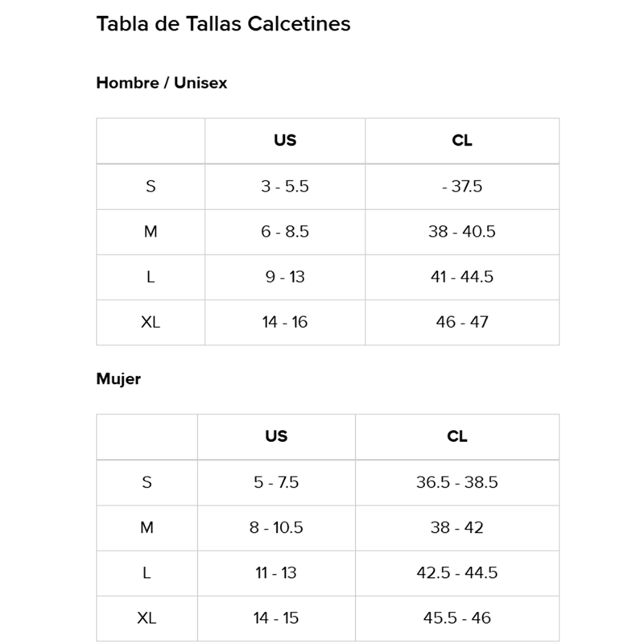
Task: Click the '46 - 47' cell
Action: pyautogui.click(x=462, y=323)
